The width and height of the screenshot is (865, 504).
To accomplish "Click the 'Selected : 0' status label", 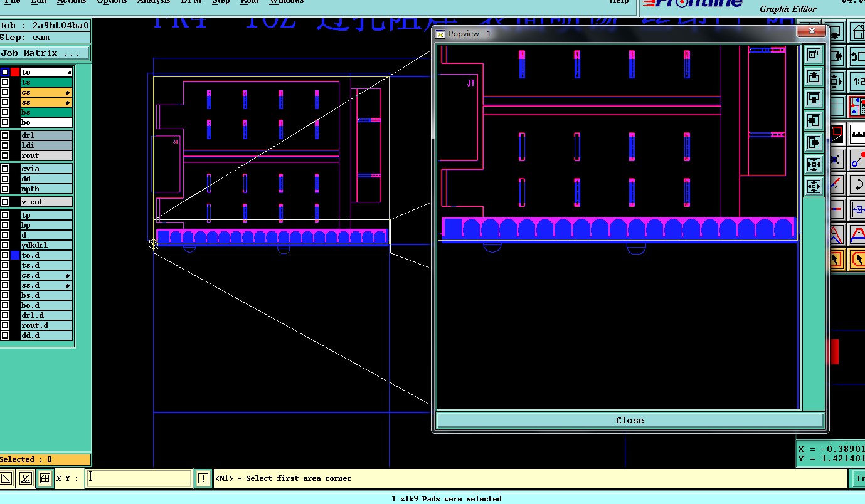I will [45, 459].
